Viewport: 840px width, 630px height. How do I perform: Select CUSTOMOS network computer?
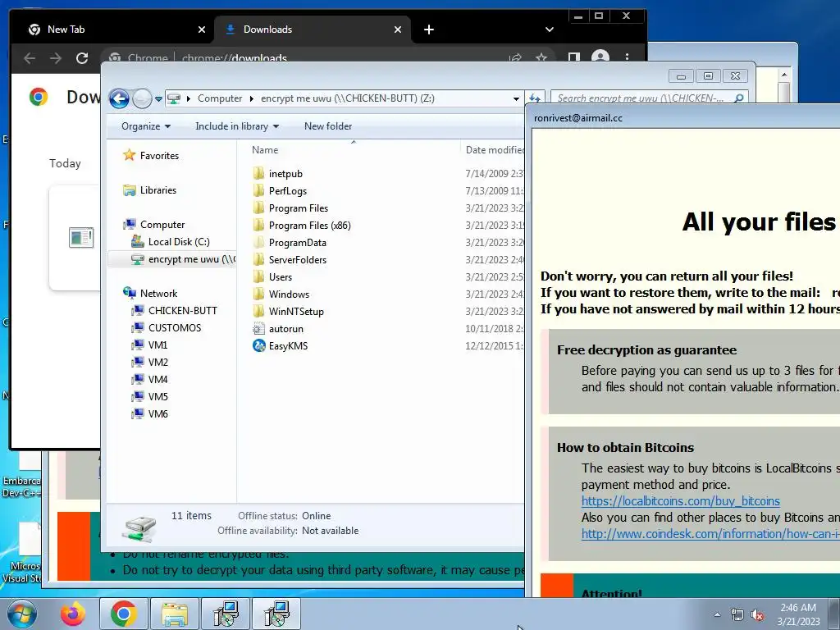166,328
